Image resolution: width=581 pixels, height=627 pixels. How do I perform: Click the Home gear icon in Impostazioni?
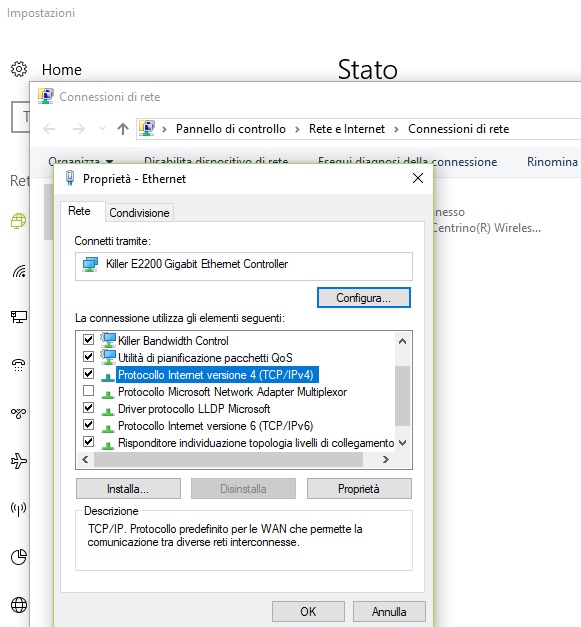(x=19, y=69)
